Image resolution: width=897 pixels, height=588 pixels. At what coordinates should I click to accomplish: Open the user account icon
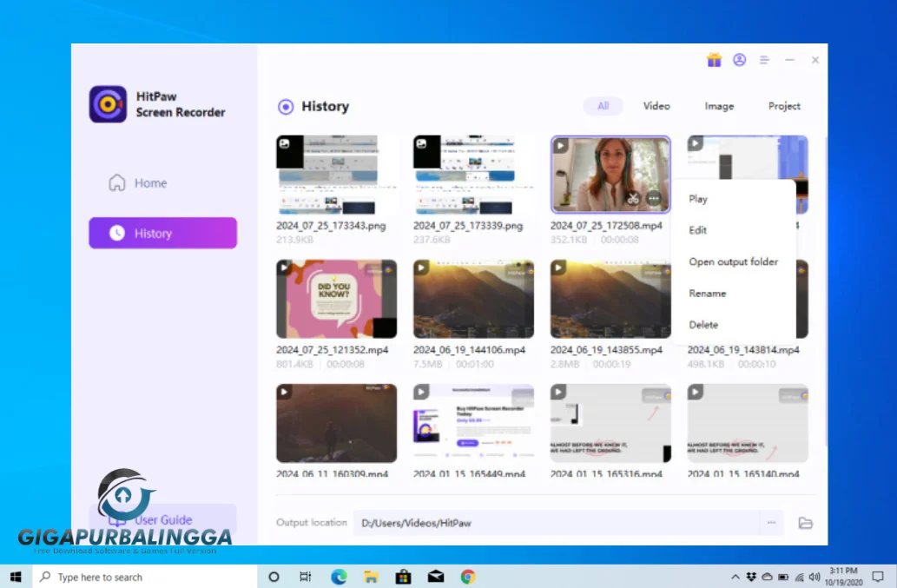coord(740,60)
